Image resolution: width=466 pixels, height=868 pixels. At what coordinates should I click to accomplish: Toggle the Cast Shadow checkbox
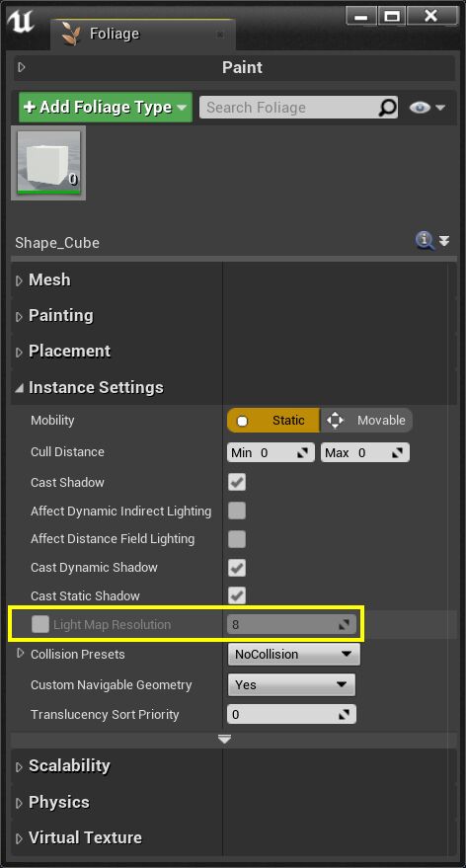tap(237, 482)
